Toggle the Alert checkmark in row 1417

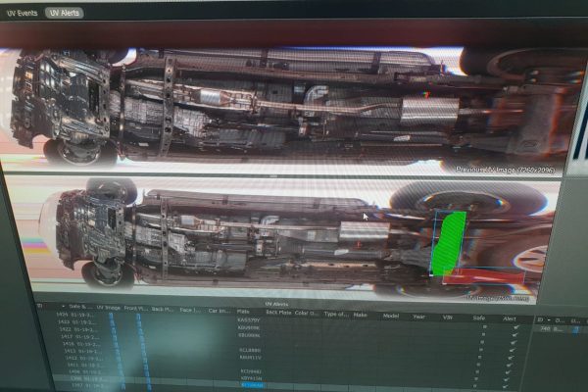tap(512, 351)
